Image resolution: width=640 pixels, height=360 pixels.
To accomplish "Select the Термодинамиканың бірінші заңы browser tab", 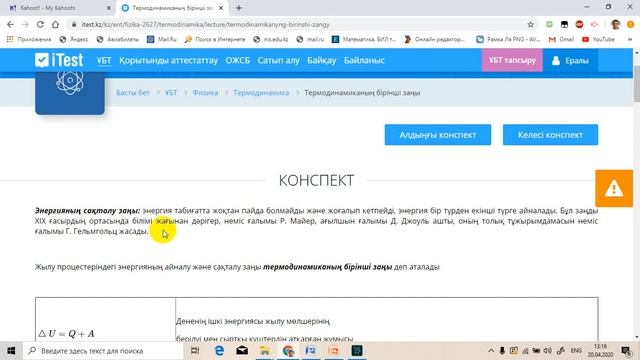I will pyautogui.click(x=173, y=8).
